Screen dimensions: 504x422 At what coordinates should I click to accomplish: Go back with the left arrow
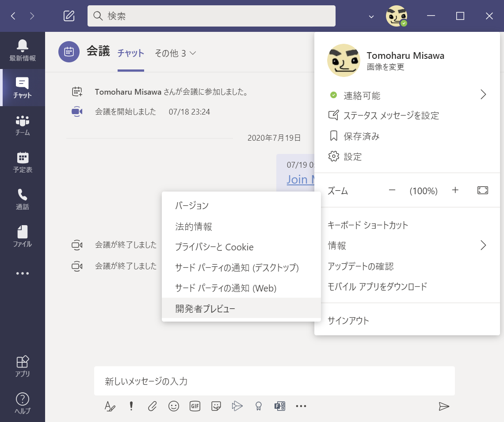click(13, 16)
